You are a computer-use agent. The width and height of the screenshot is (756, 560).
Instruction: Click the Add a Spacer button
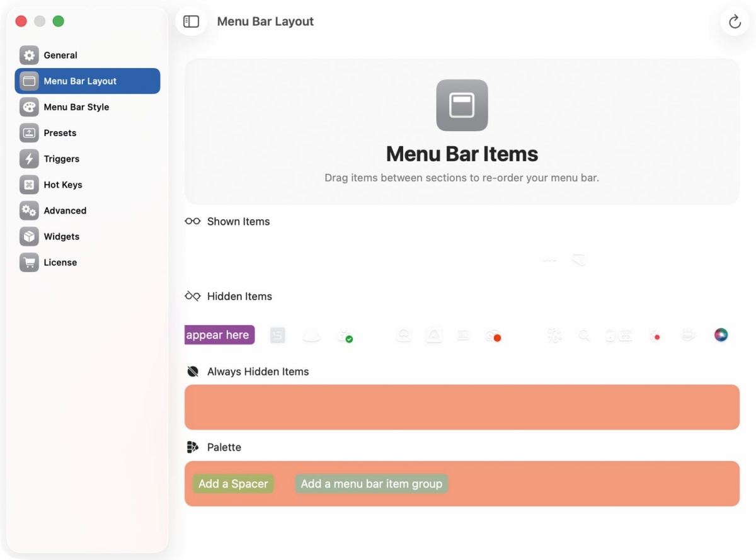(x=233, y=484)
